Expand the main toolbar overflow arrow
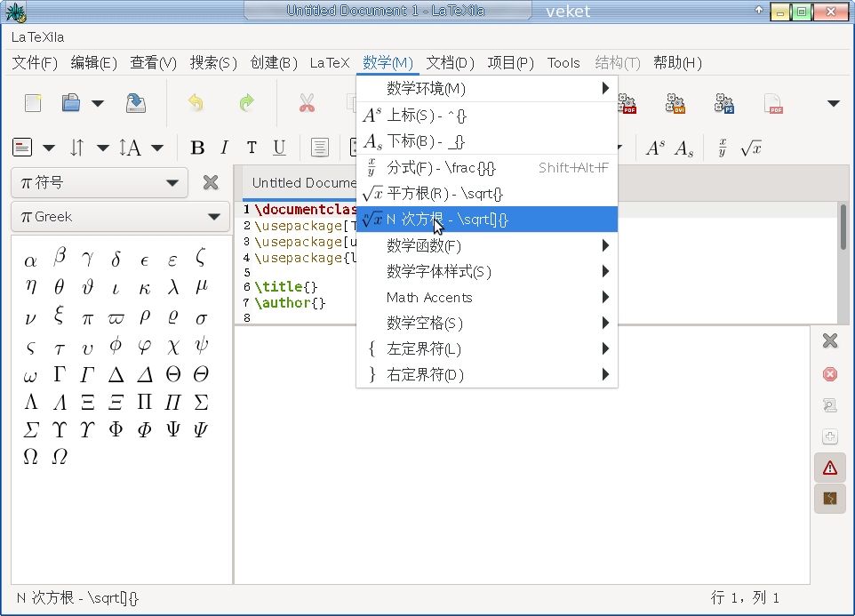Viewport: 855px width, 616px height. coord(833,103)
